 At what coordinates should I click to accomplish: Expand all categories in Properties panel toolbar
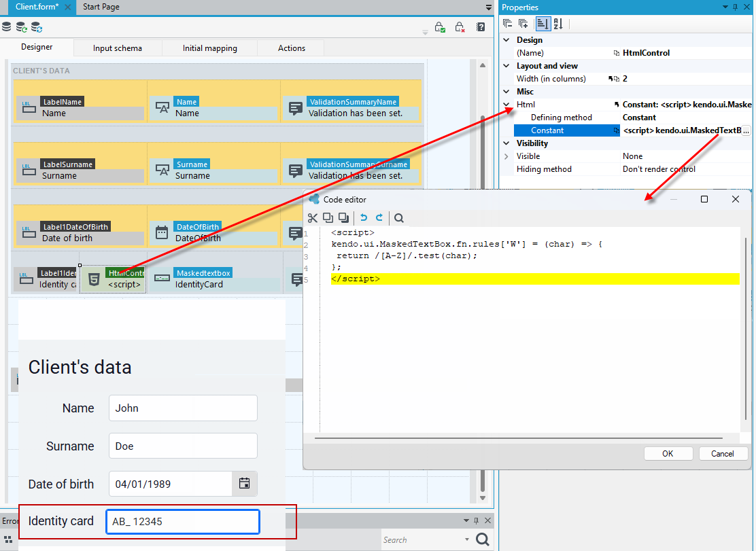[x=523, y=24]
